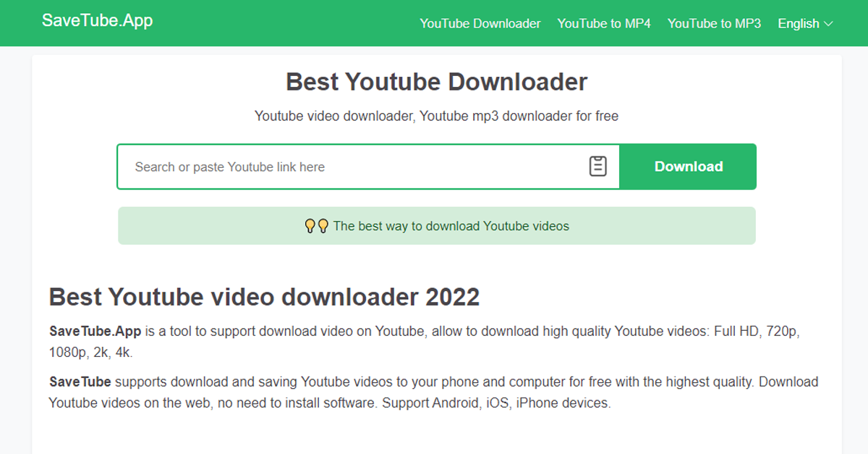Select YouTube to MP3 in the navbar
This screenshot has height=454, width=868.
(x=713, y=24)
